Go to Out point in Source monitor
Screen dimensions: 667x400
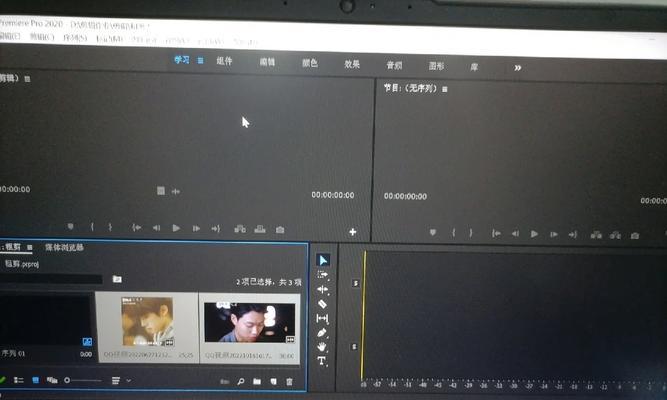pyautogui.click(x=216, y=229)
